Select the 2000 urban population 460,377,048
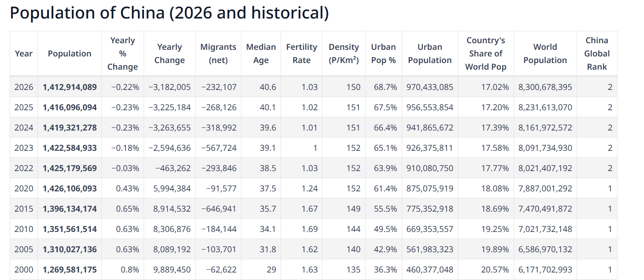This screenshot has width=644, height=280. 429,269
